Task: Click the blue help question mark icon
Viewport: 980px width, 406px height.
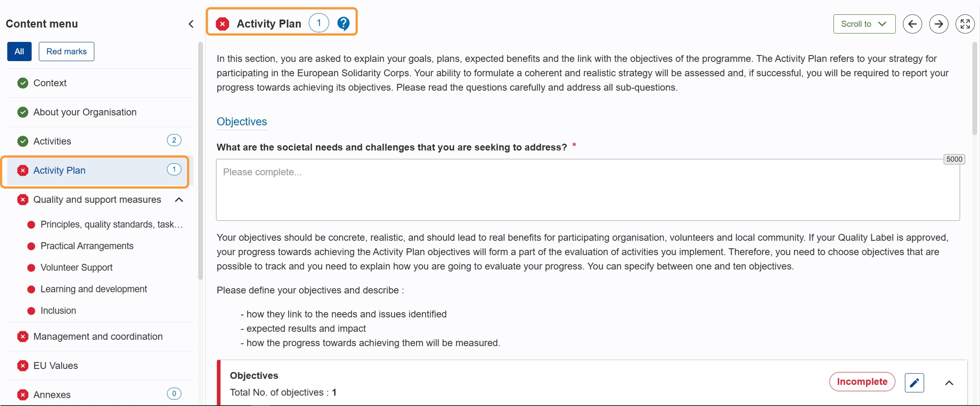Action: [343, 24]
